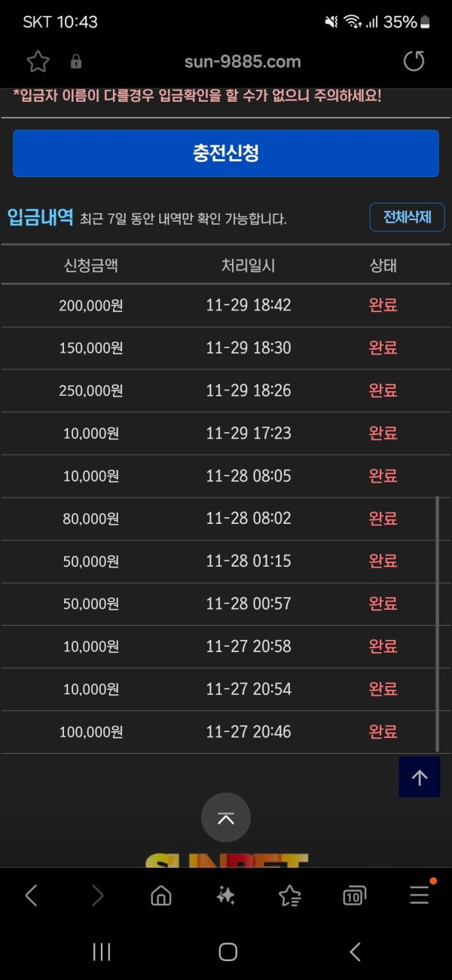Tap the 처리일시 column header
This screenshot has width=452, height=980.
click(x=249, y=265)
